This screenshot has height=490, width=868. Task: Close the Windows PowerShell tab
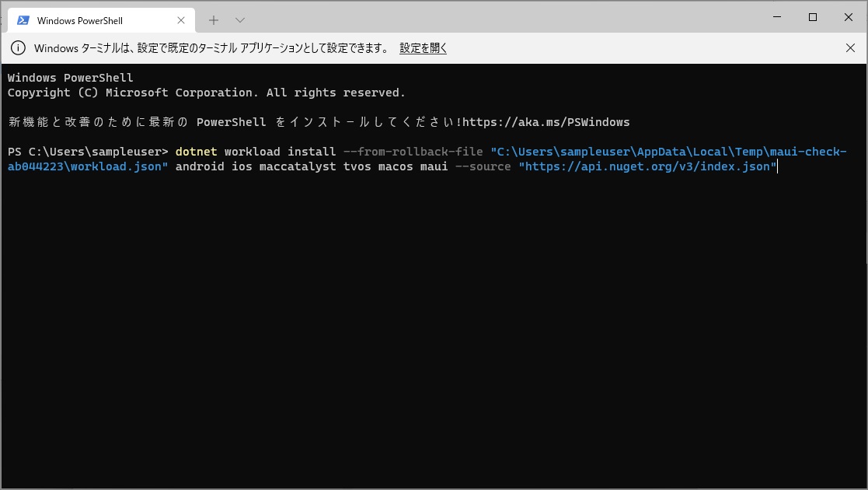pos(181,20)
